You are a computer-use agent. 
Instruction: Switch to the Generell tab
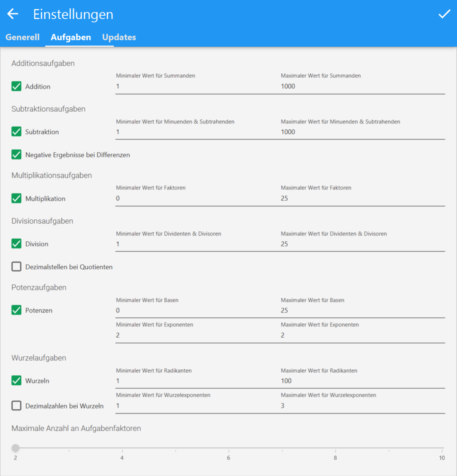point(22,37)
